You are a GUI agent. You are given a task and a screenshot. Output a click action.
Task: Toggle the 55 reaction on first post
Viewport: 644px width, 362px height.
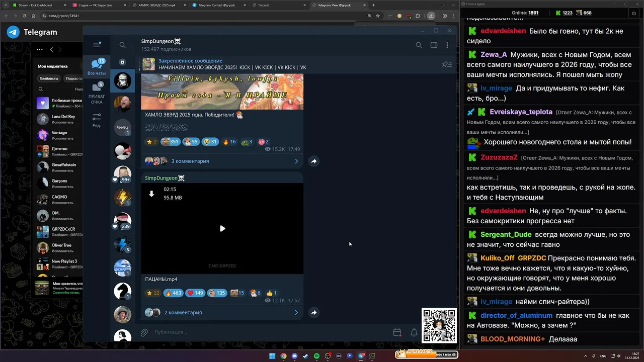pyautogui.click(x=191, y=142)
